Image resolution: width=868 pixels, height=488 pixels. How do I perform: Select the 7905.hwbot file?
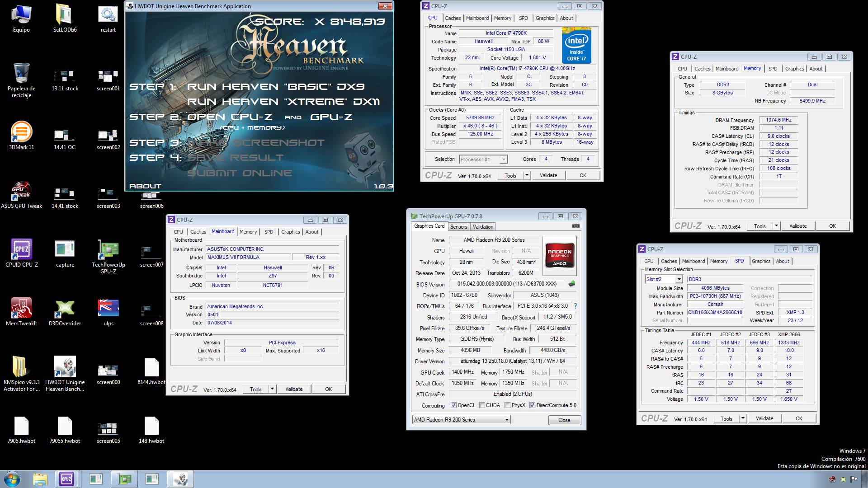pos(21,429)
